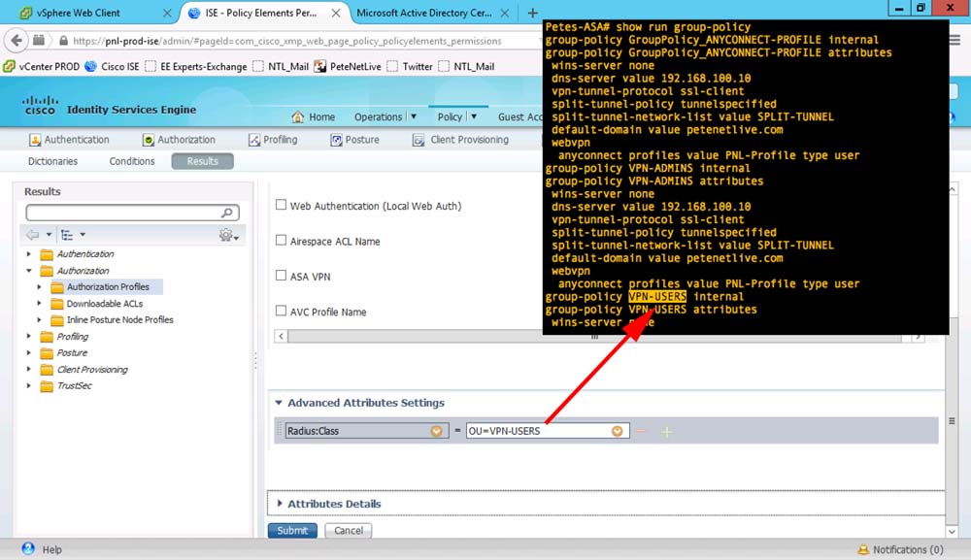Open the Operations menu

385,117
